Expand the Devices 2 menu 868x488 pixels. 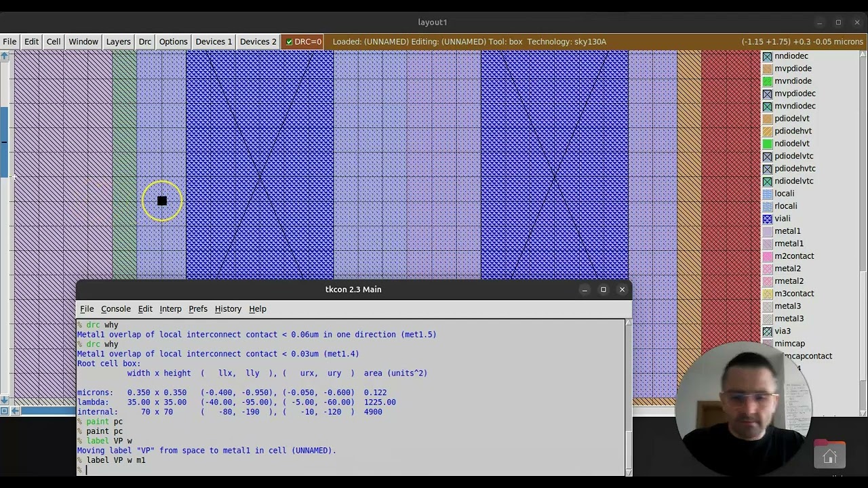coord(258,42)
